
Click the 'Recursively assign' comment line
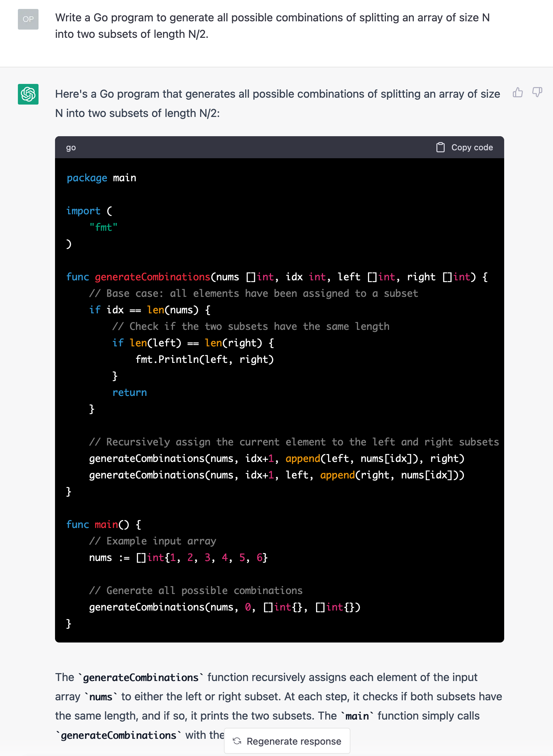click(294, 442)
